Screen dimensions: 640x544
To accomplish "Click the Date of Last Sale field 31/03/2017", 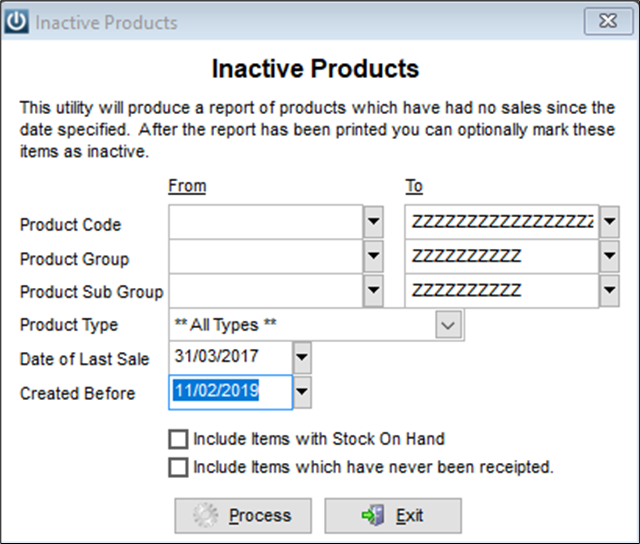I will [231, 357].
